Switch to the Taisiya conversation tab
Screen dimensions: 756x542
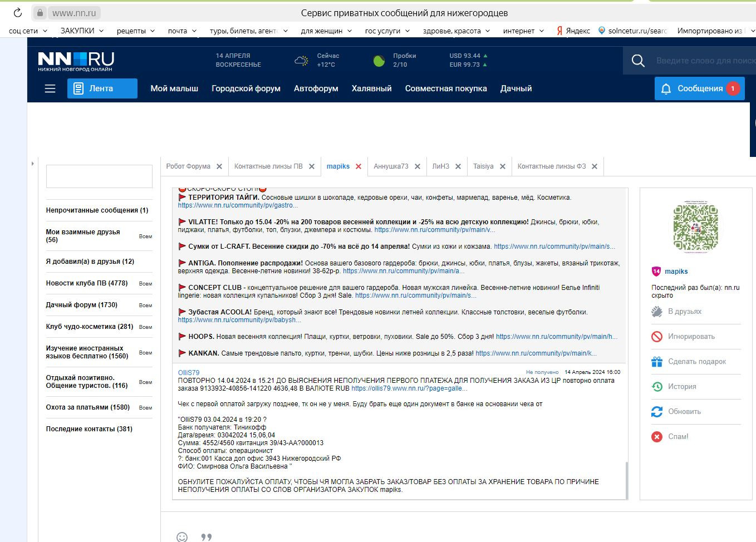pyautogui.click(x=483, y=166)
